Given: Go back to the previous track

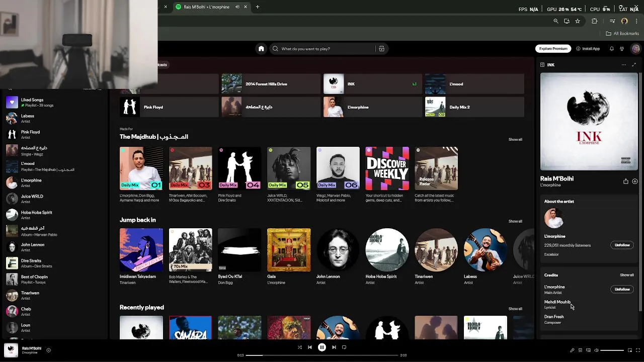Looking at the screenshot, I should tap(310, 347).
